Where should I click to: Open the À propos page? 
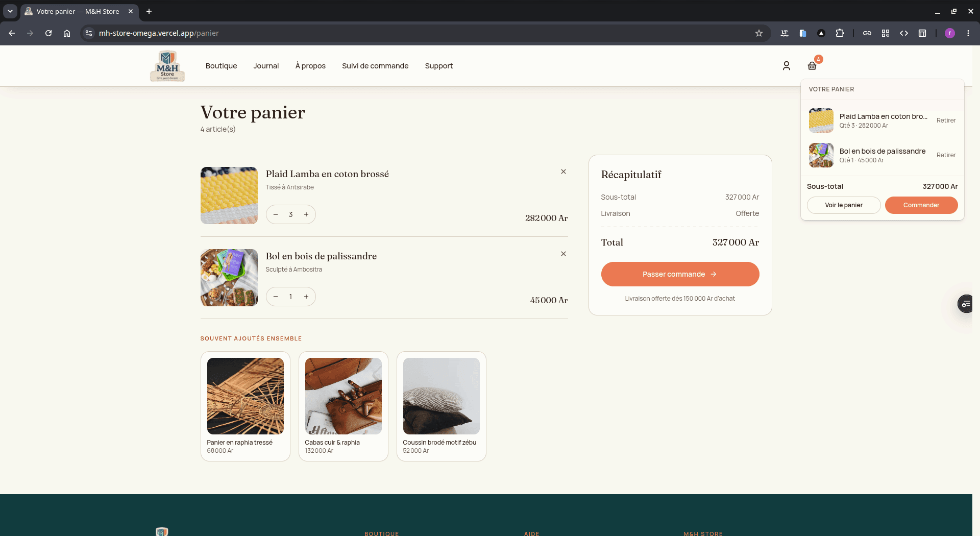[310, 66]
